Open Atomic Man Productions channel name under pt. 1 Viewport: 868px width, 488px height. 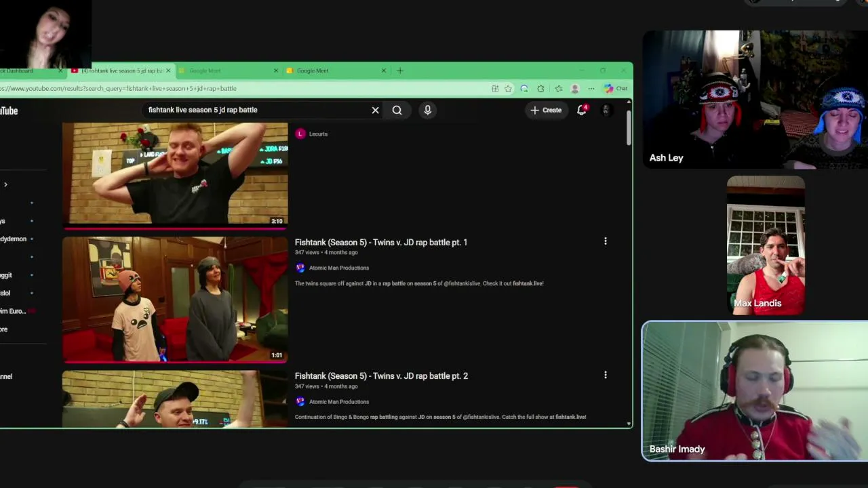pos(339,268)
